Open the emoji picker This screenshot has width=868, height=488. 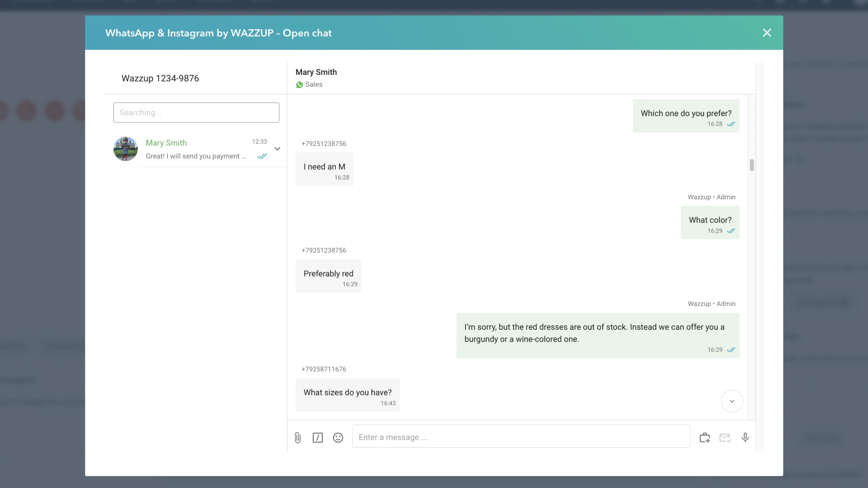(337, 437)
